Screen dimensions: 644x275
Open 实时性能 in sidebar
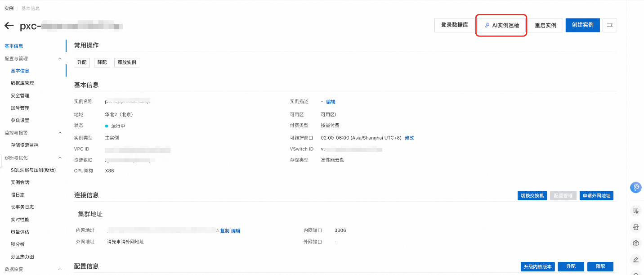click(20, 220)
